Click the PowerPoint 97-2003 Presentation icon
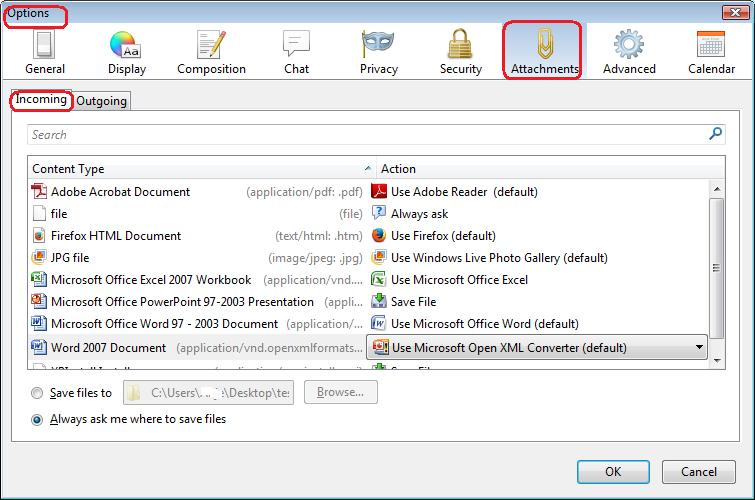The image size is (755, 500). pos(39,302)
